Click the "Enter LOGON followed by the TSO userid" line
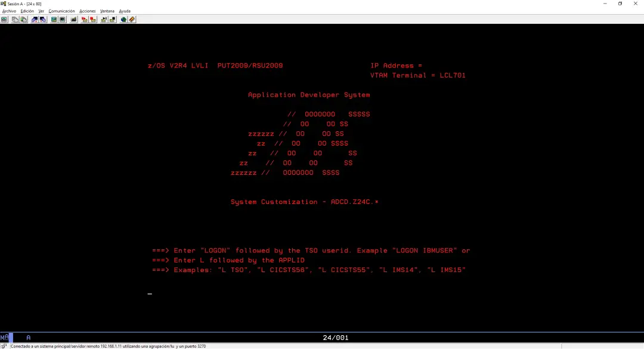This screenshot has width=644, height=349. coord(311,251)
